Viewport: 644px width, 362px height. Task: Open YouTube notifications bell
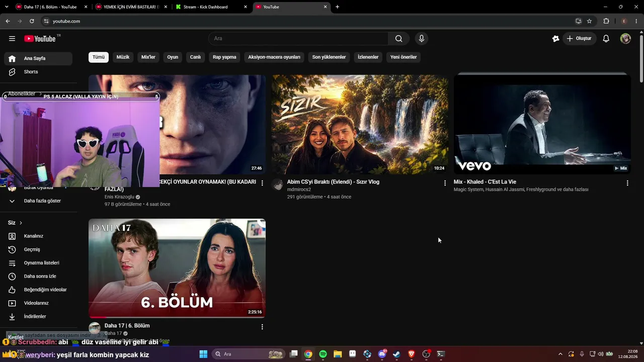click(606, 39)
